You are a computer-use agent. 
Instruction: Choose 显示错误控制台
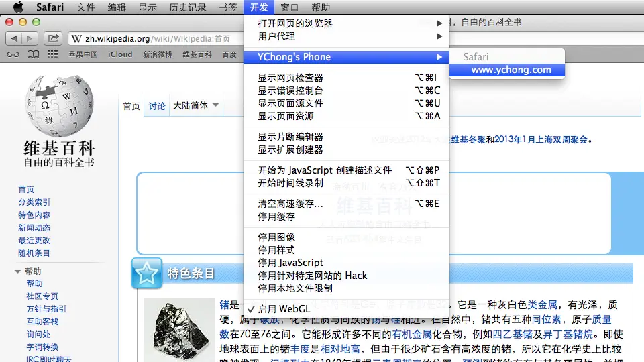(x=346, y=90)
